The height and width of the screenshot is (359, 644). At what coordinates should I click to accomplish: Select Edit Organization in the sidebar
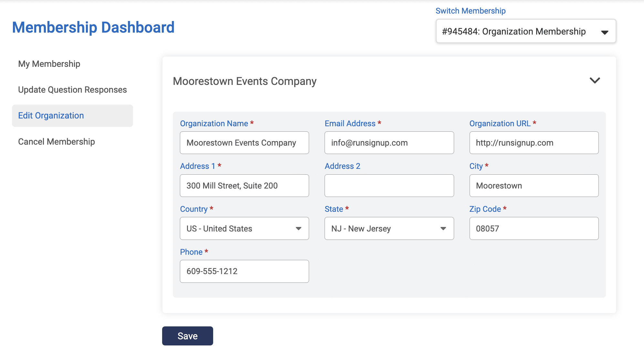click(x=51, y=116)
